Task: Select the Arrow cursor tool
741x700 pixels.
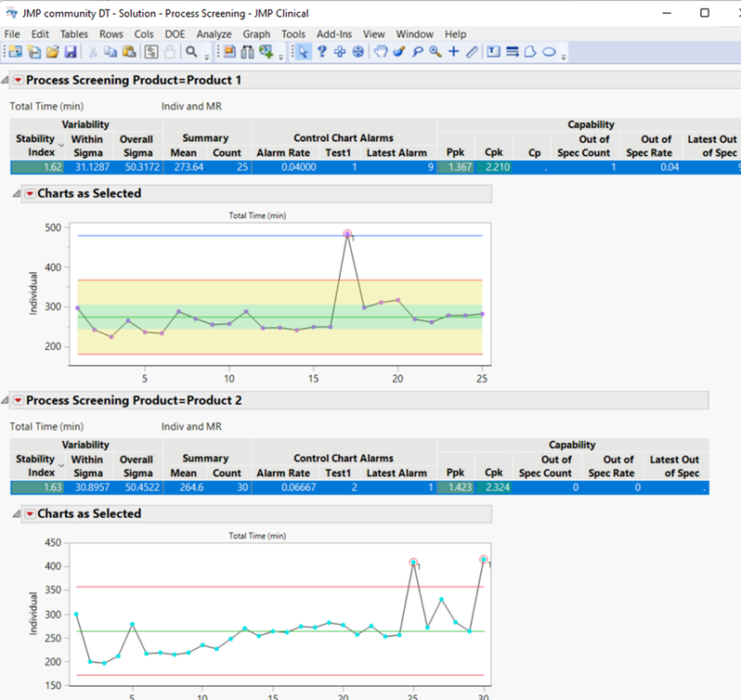Action: pos(304,52)
